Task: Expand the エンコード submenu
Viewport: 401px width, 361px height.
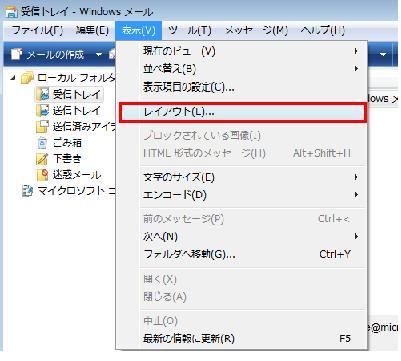Action: (356, 194)
